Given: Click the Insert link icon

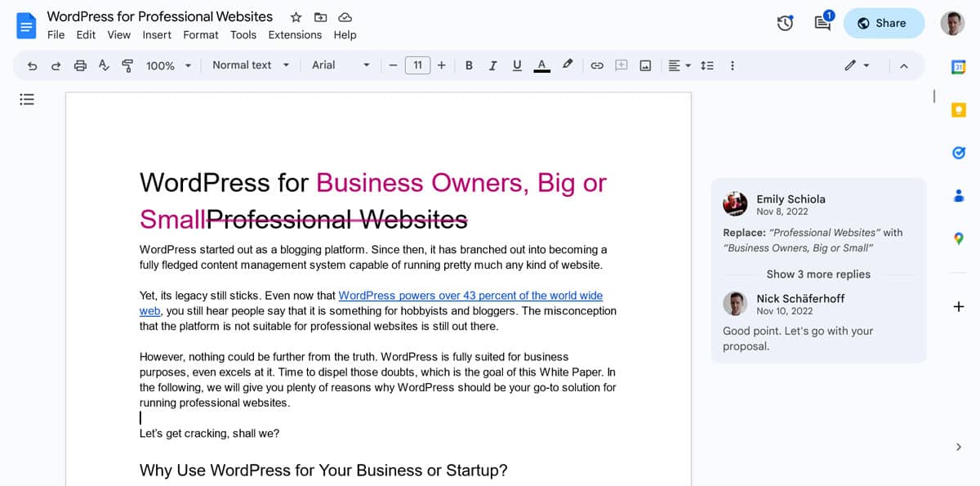Looking at the screenshot, I should click(x=597, y=65).
